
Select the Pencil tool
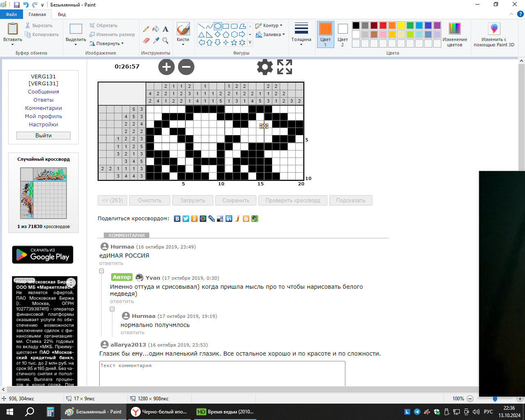tap(146, 29)
